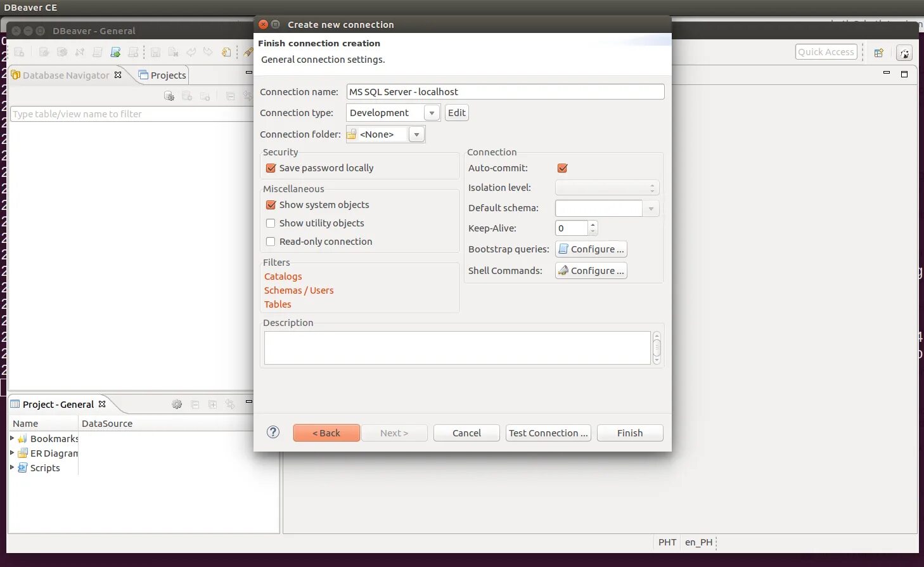924x567 pixels.
Task: Click the Description text area
Action: point(457,348)
